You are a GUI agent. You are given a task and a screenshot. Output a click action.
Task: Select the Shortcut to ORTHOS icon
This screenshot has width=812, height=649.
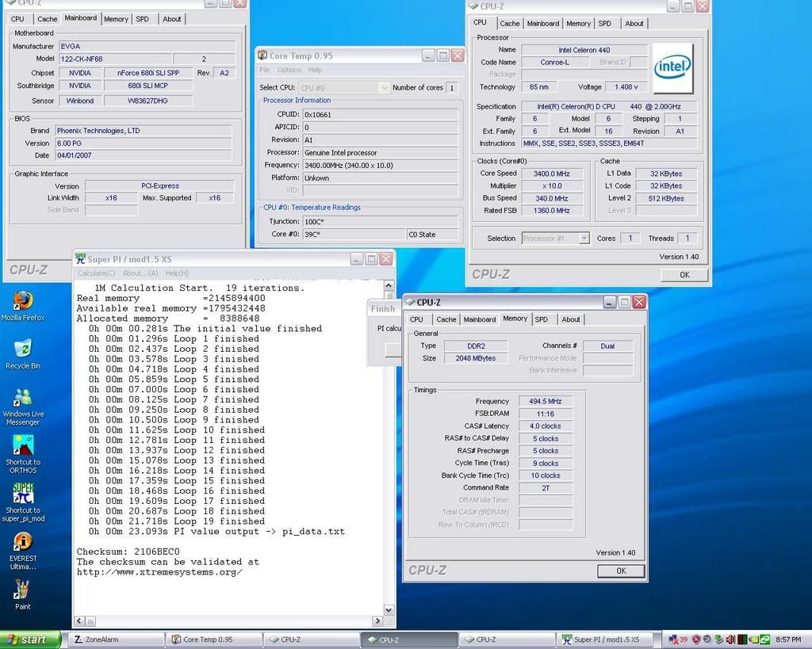[23, 454]
